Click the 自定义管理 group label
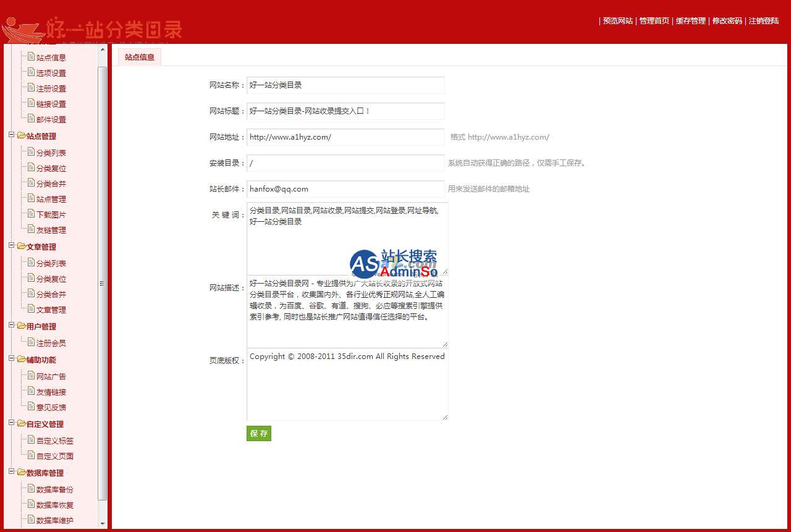 45,424
